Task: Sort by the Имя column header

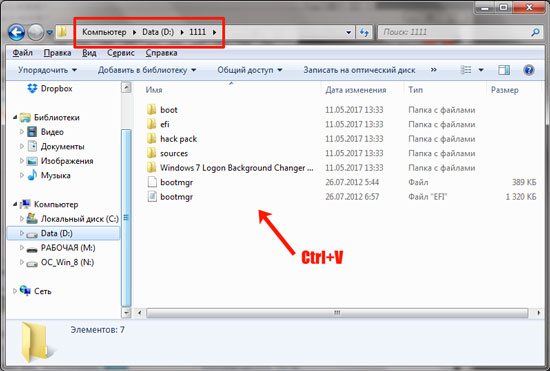Action: coord(154,90)
